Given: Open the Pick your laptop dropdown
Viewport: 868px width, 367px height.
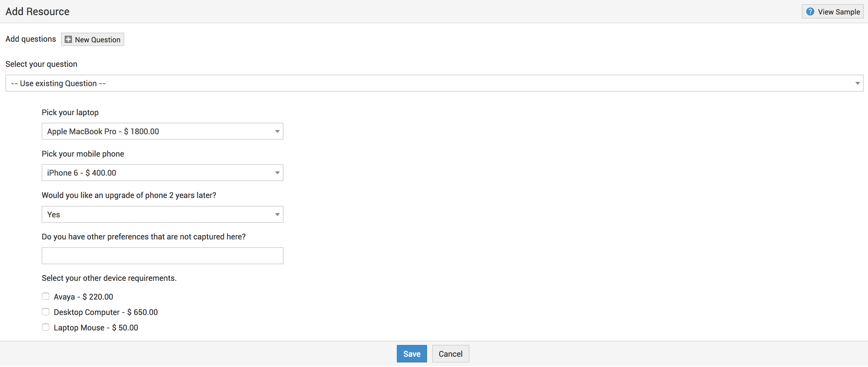Looking at the screenshot, I should (x=162, y=132).
